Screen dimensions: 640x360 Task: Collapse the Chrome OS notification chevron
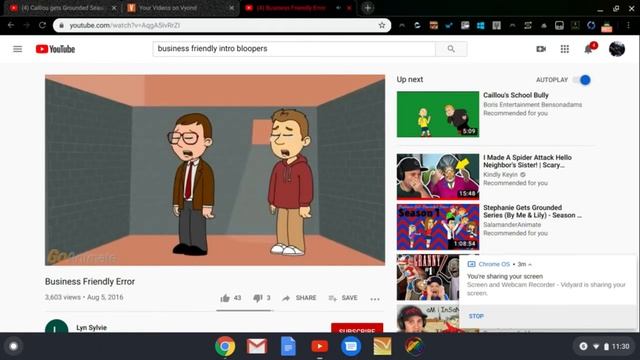coord(530,264)
